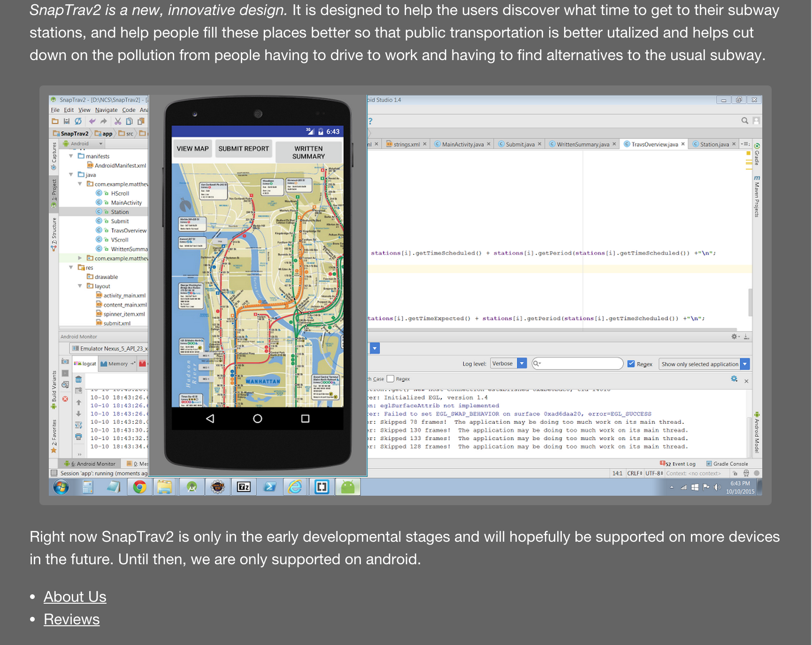This screenshot has width=812, height=645.
Task: Select spinner_item.xml in project tree
Action: click(121, 314)
